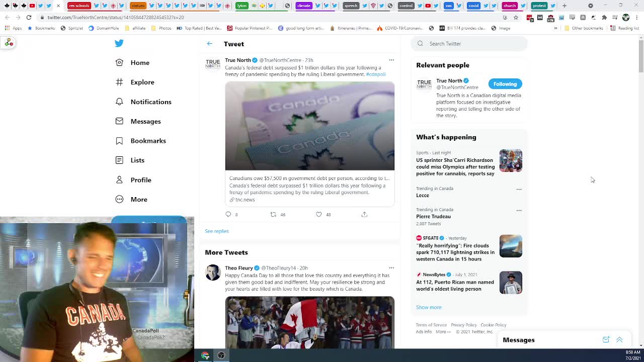Show hidden bookmarks overflow chevron
644x362 pixels.
click(x=555, y=28)
